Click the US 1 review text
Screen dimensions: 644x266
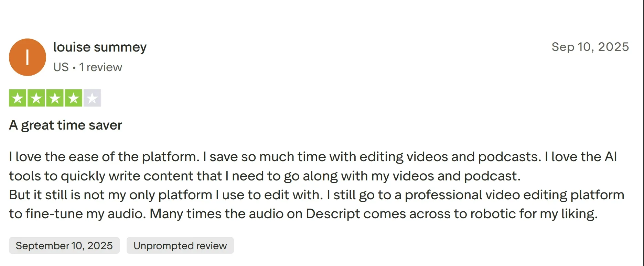pos(88,67)
